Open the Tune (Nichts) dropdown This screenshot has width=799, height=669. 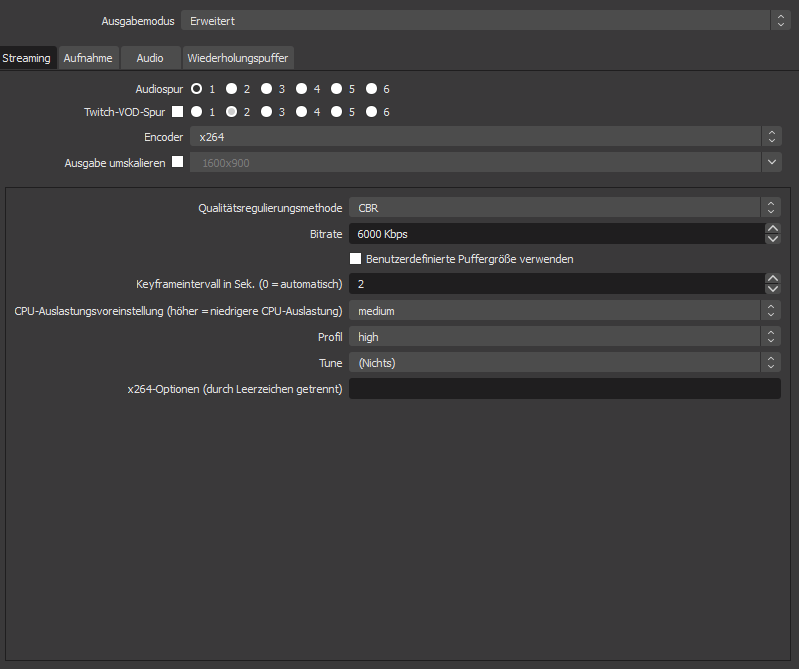click(x=565, y=363)
